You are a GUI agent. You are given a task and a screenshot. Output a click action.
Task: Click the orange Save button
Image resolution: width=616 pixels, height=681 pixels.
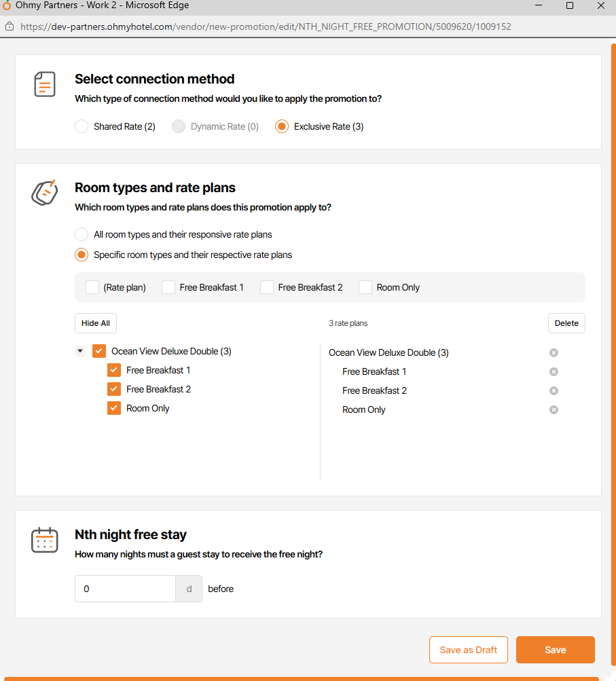pyautogui.click(x=555, y=650)
